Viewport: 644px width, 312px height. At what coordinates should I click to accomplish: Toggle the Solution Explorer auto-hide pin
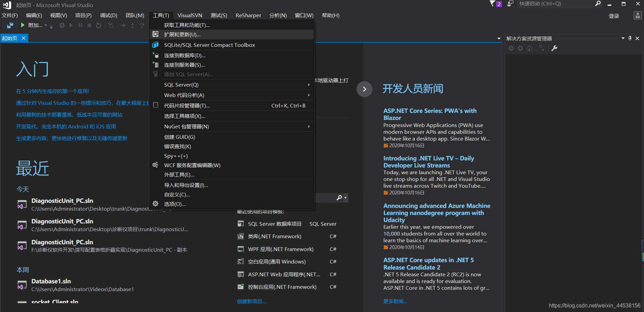(630, 38)
